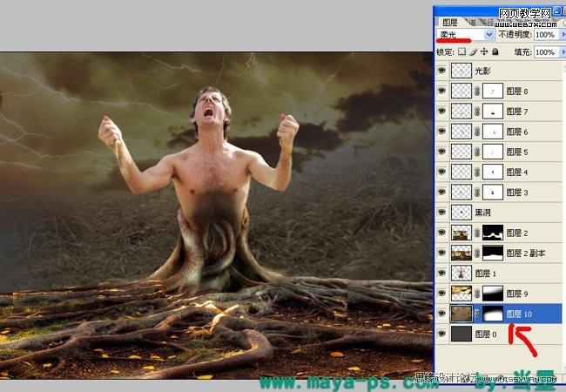Select the layer mask thumbnail of 图层 8
Image resolution: width=566 pixels, height=392 pixels.
click(493, 91)
